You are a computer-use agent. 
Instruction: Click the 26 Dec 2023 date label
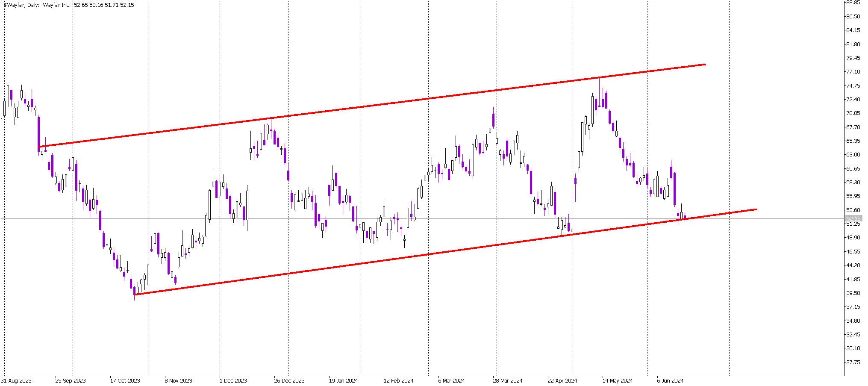(289, 380)
